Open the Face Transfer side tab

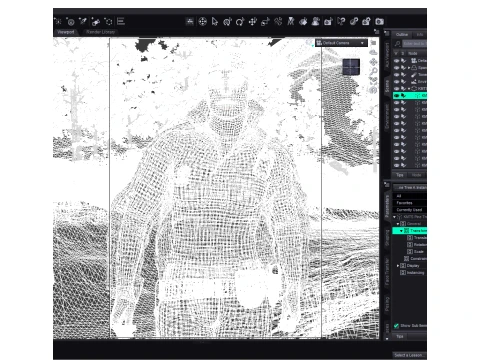click(x=387, y=271)
